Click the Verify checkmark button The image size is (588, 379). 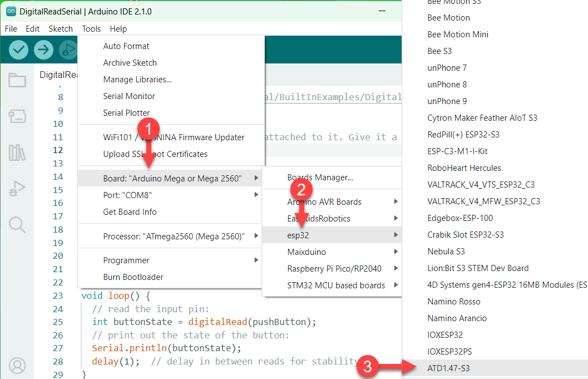(x=18, y=50)
